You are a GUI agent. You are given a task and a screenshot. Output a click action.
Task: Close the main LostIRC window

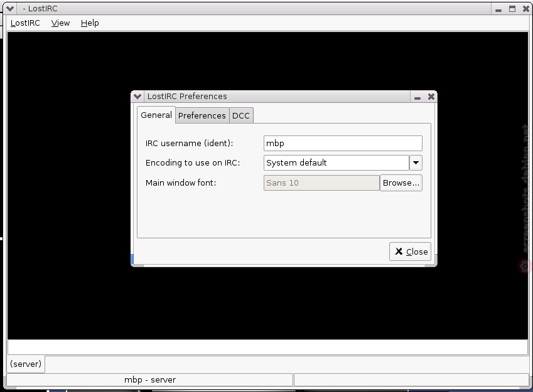coord(526,9)
